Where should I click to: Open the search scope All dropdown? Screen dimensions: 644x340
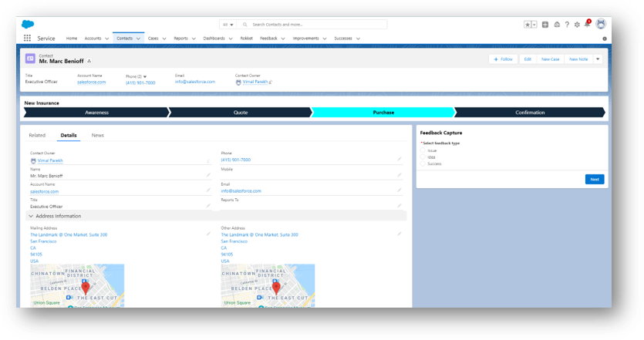click(228, 25)
